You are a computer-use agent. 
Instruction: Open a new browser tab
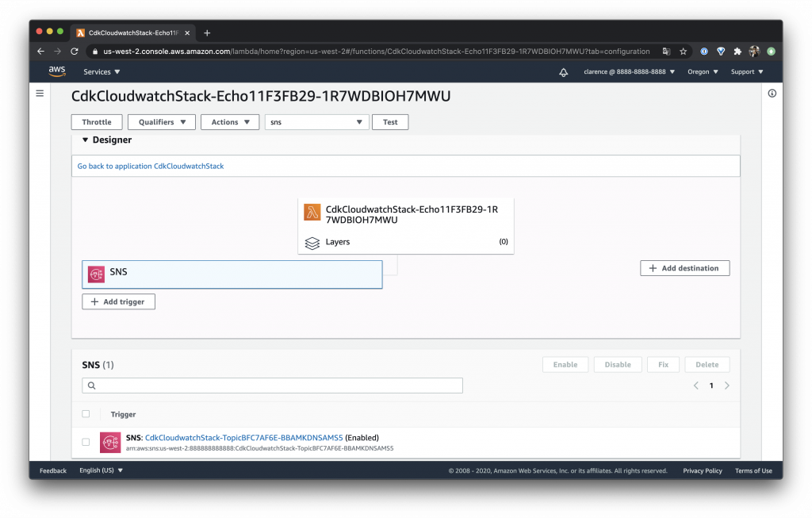[207, 33]
